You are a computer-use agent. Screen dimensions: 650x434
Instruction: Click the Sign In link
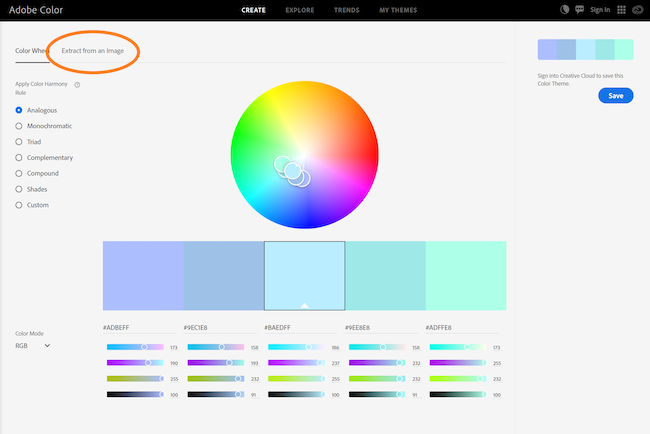600,10
